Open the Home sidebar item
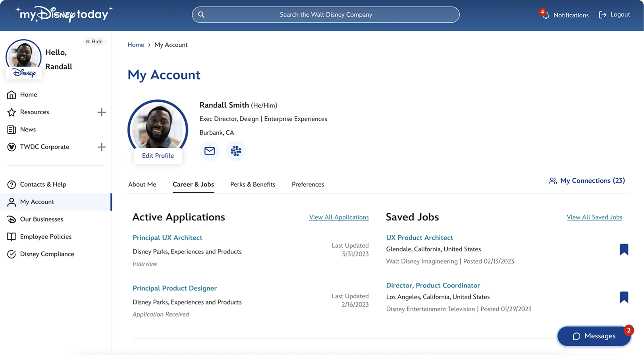 (28, 95)
